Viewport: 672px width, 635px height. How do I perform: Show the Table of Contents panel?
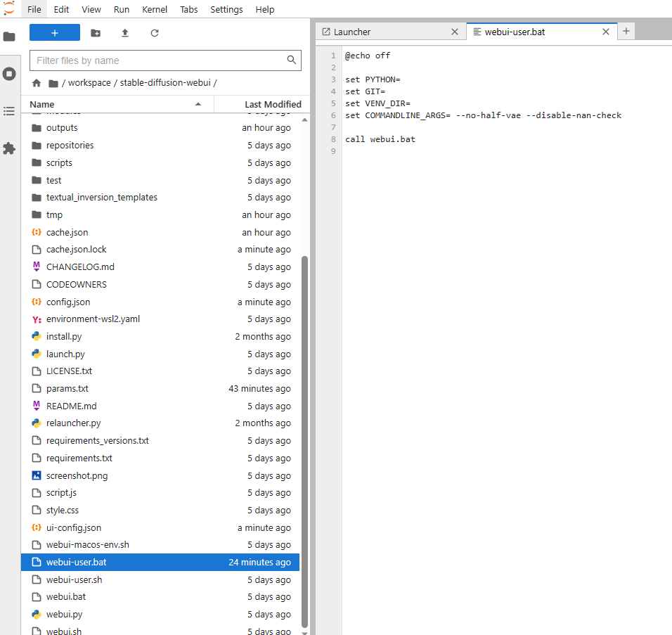[x=9, y=111]
